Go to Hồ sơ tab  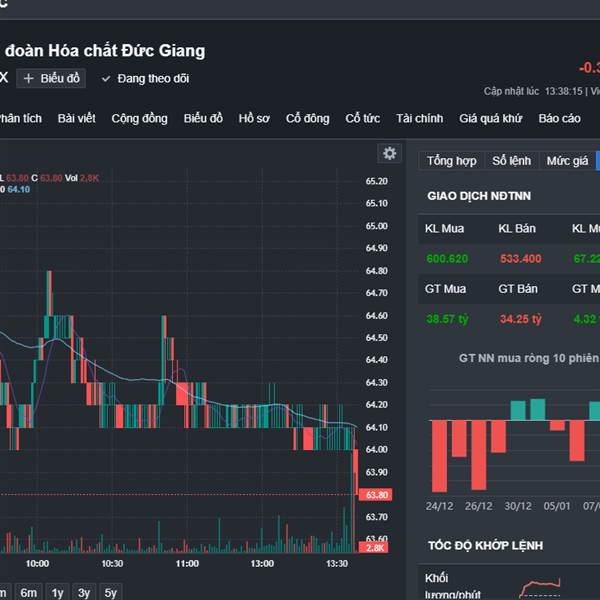[254, 118]
